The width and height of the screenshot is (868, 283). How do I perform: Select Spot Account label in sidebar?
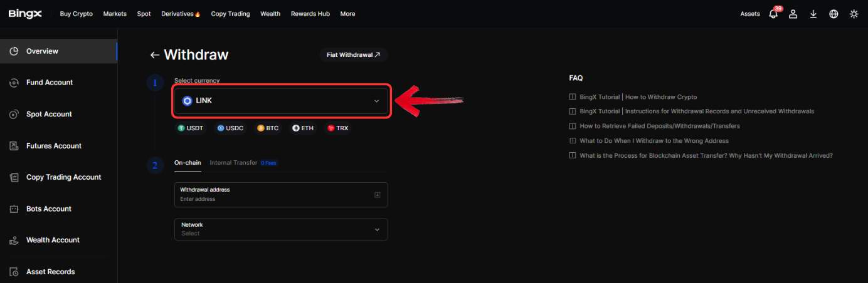point(49,115)
